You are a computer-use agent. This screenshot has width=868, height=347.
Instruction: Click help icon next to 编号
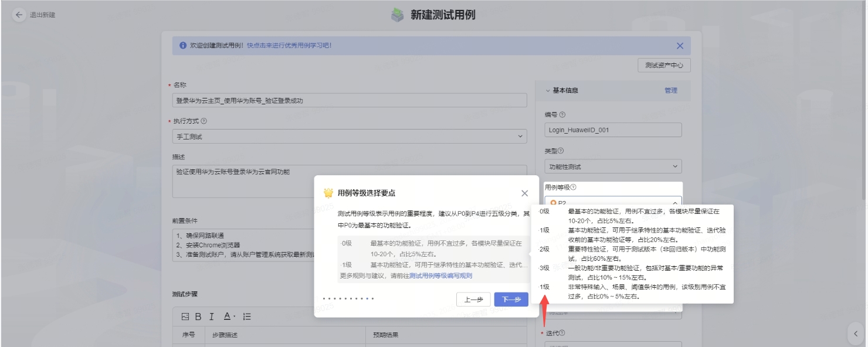tap(562, 115)
